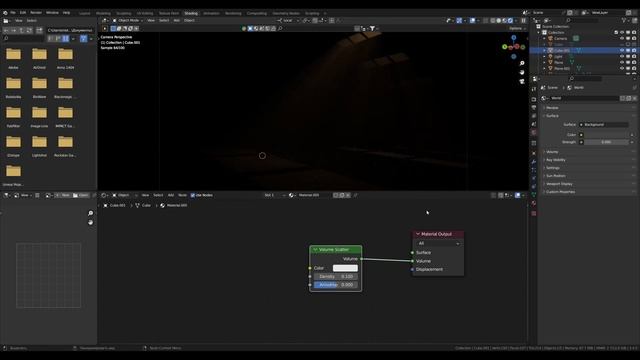The width and height of the screenshot is (640, 360).
Task: Adjust the Volume Scatter Density slider
Action: 336,277
